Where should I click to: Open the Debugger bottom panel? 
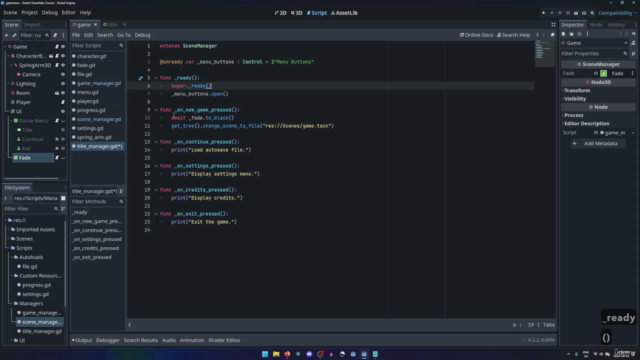(108, 340)
